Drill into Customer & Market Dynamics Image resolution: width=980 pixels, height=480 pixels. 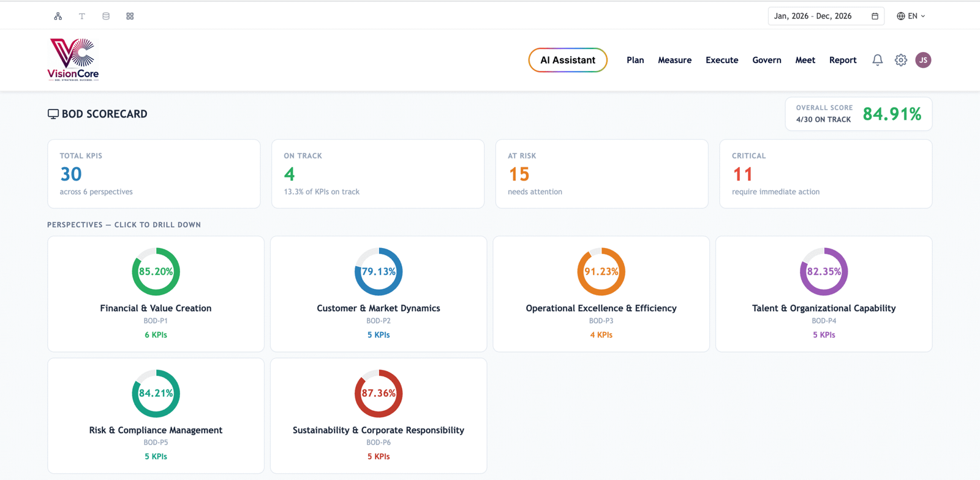click(379, 294)
